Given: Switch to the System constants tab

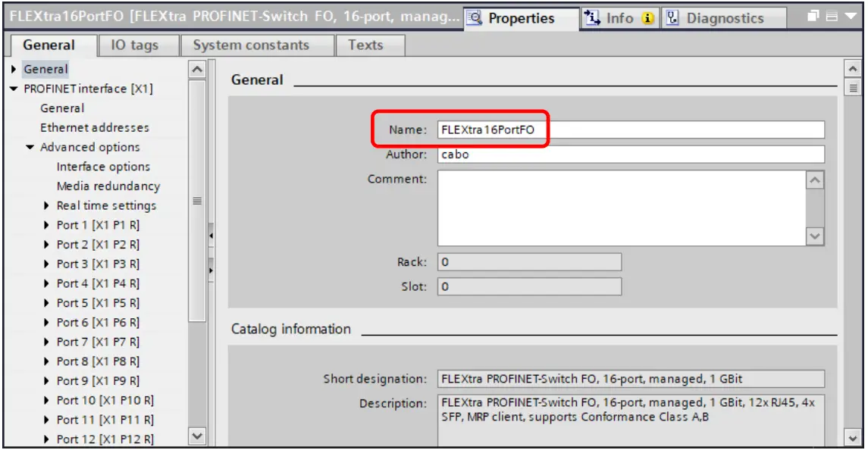Looking at the screenshot, I should coord(252,45).
